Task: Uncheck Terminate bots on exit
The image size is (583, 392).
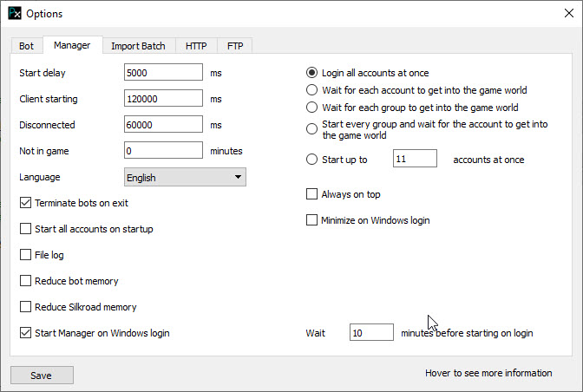Action: coord(25,203)
